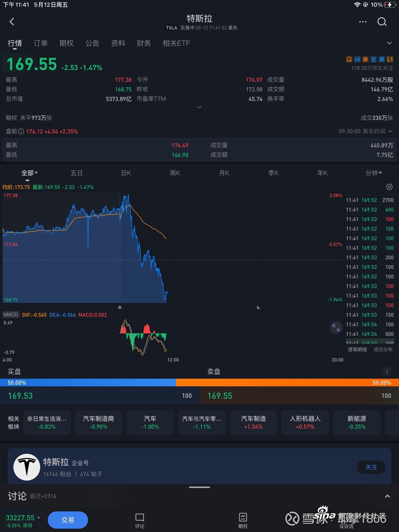Follow Tesla with the 关注 button
The height and width of the screenshot is (532, 399).
(x=371, y=467)
